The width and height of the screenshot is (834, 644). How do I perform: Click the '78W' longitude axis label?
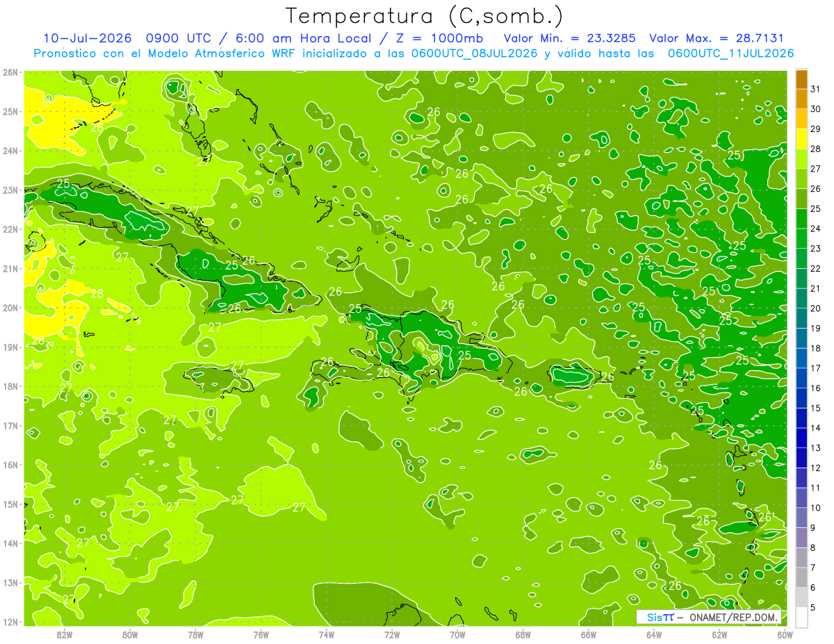pos(195,634)
